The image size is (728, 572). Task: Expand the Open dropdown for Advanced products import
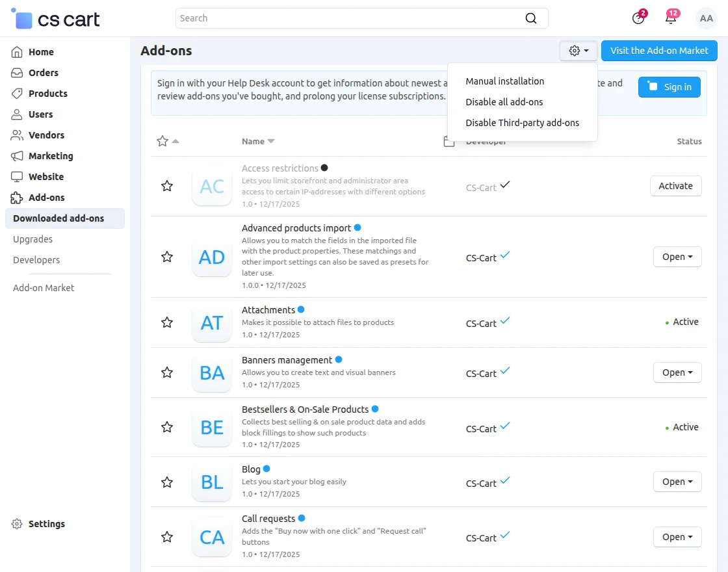[677, 257]
